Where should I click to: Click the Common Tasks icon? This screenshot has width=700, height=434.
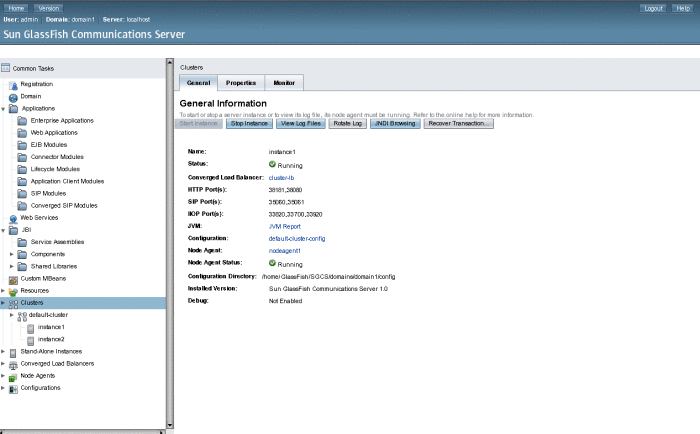pos(5,68)
